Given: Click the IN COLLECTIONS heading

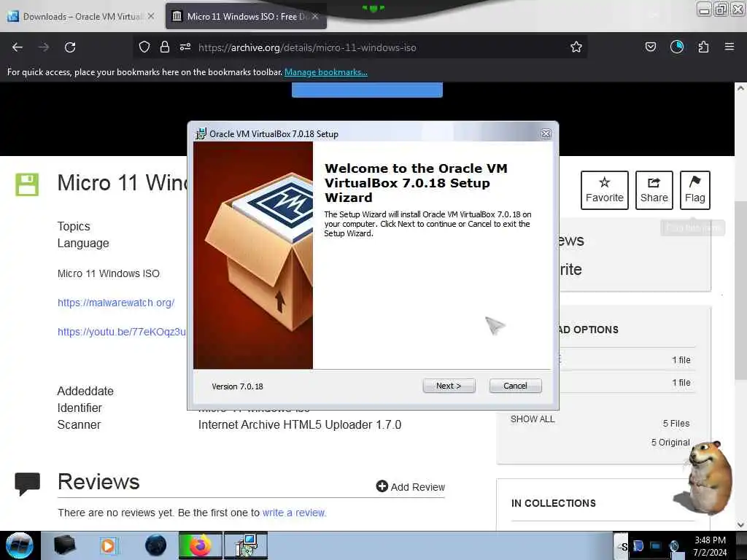Looking at the screenshot, I should click(553, 503).
